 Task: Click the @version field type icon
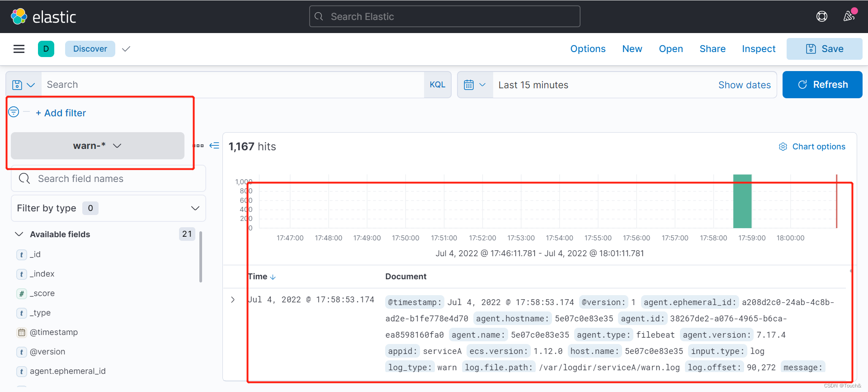[x=21, y=352]
